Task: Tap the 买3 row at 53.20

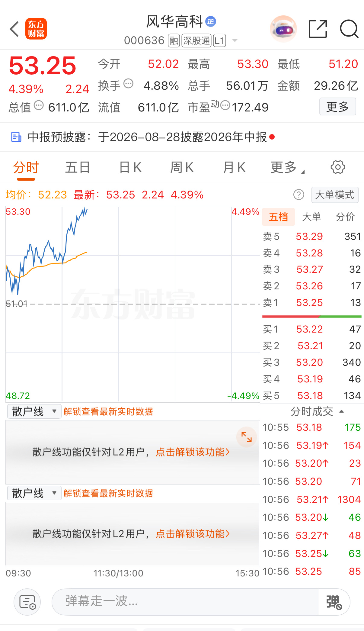Action: point(312,362)
